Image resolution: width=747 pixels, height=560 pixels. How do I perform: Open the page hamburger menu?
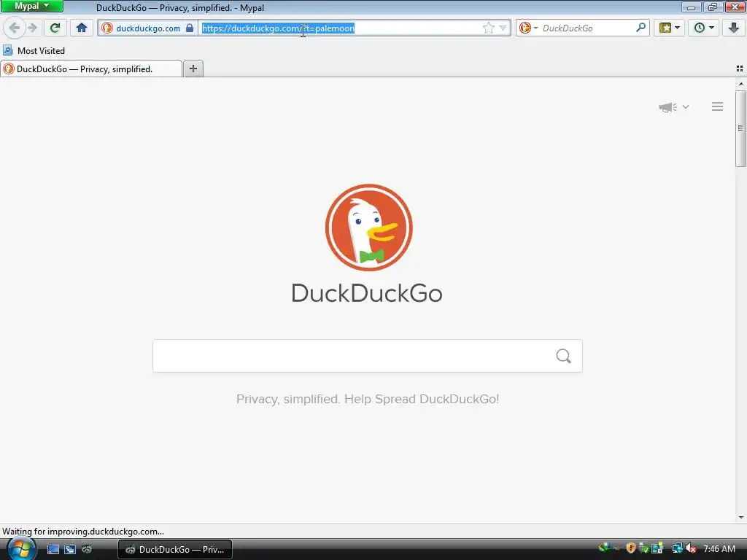718,106
